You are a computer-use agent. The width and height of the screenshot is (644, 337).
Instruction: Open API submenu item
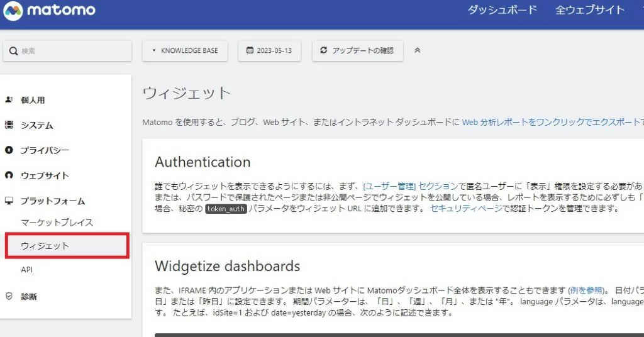tap(26, 270)
